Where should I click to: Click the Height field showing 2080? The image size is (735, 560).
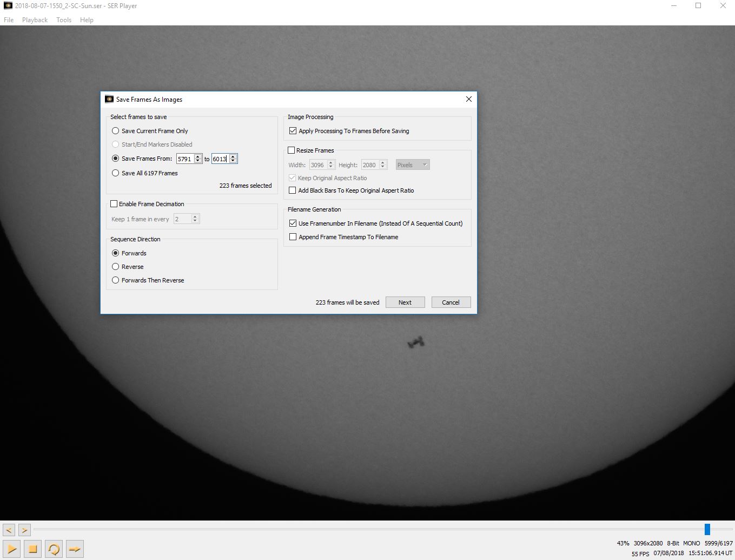[x=370, y=165]
